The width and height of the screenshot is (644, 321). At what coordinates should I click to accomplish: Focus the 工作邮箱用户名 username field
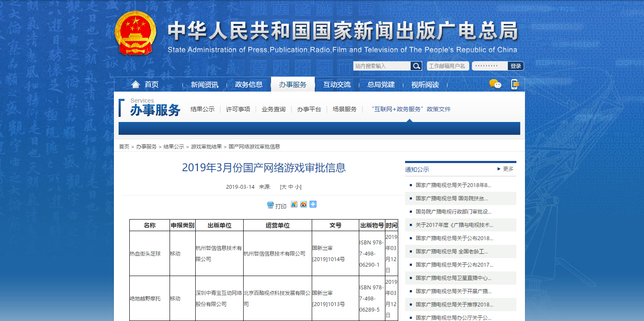(x=447, y=66)
